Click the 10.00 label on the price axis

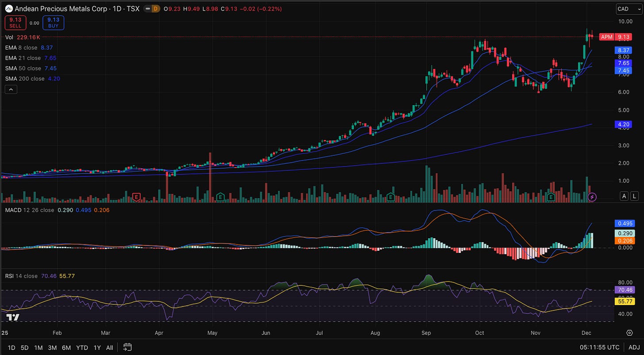[x=625, y=21]
